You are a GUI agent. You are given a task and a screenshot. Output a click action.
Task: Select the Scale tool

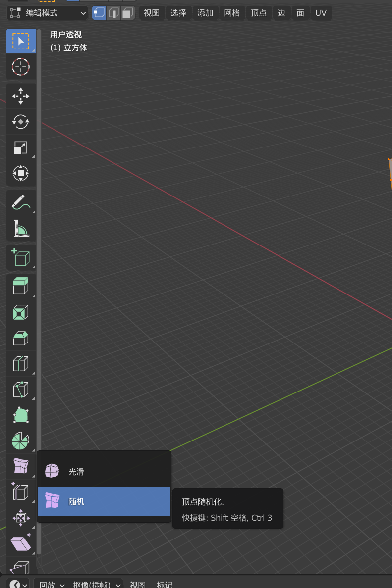[x=21, y=148]
